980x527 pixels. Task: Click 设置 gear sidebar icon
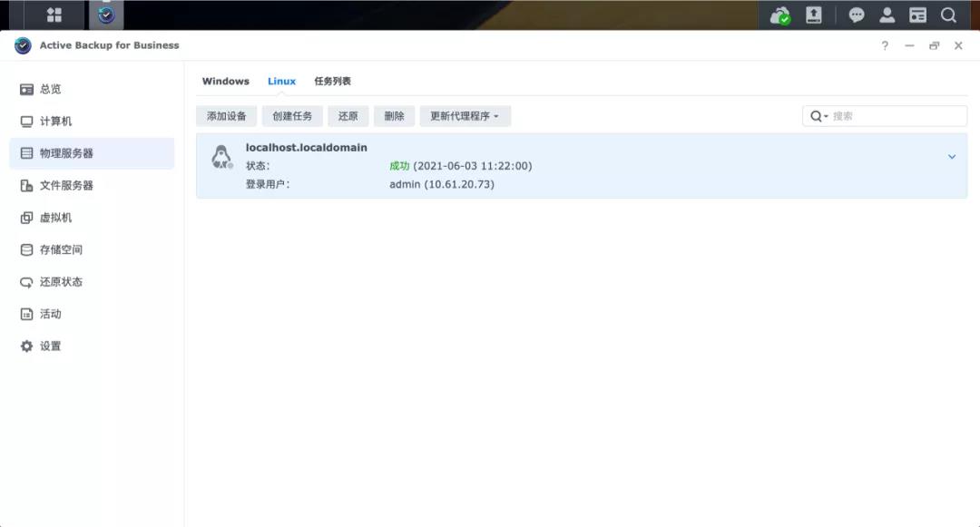26,346
